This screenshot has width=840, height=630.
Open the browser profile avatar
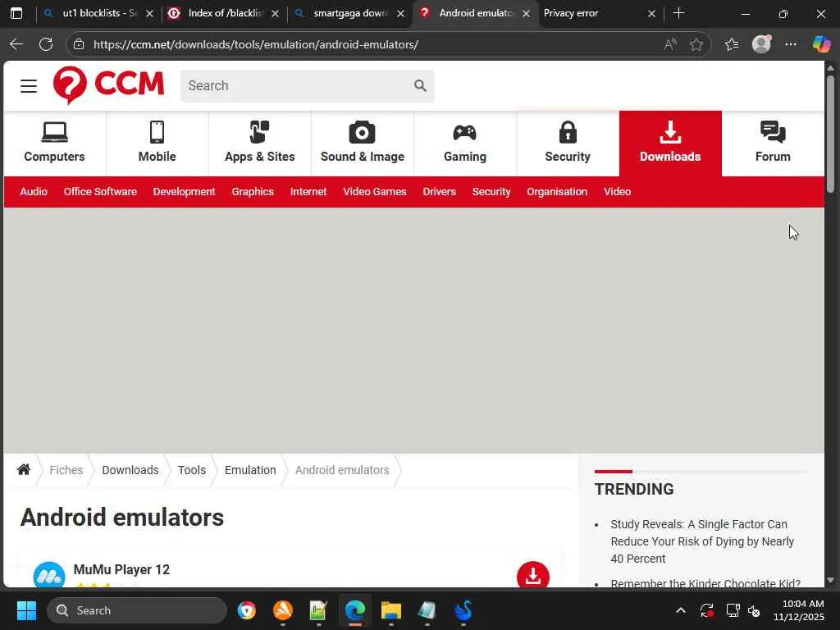click(761, 44)
